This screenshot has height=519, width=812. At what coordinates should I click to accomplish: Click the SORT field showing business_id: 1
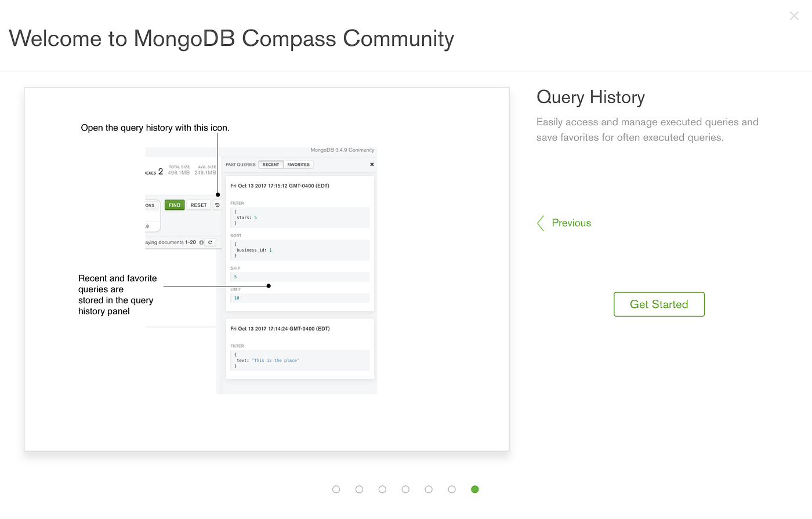point(300,249)
